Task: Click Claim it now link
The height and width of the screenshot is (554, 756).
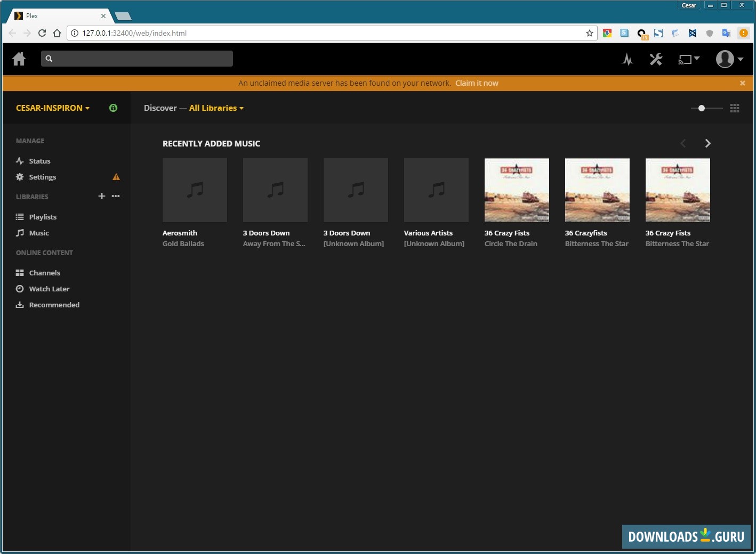Action: pos(477,83)
